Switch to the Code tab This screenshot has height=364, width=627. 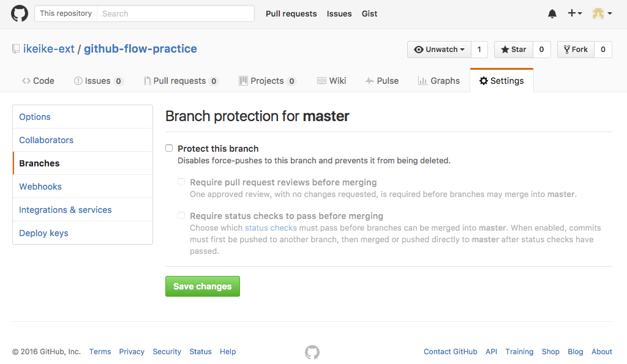[x=38, y=81]
